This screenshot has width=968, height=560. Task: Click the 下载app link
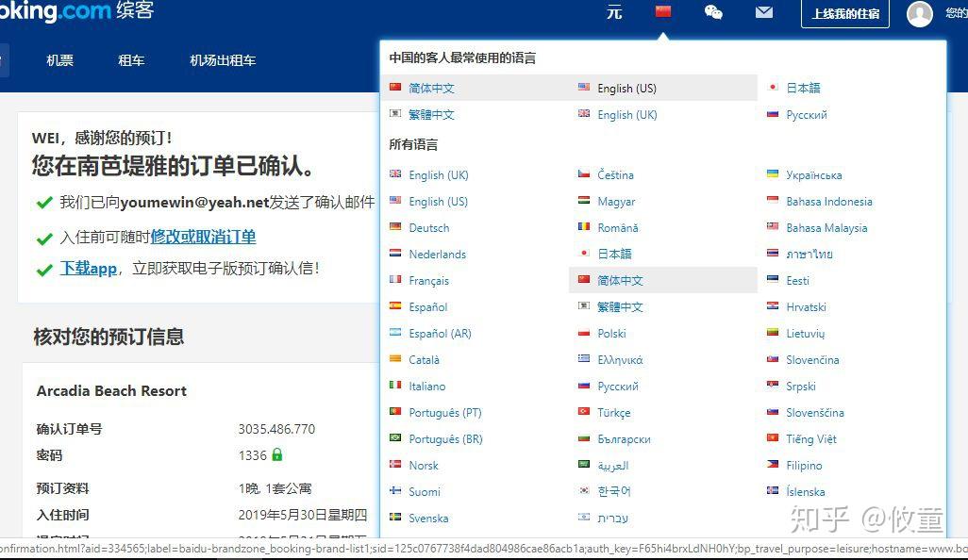[89, 269]
